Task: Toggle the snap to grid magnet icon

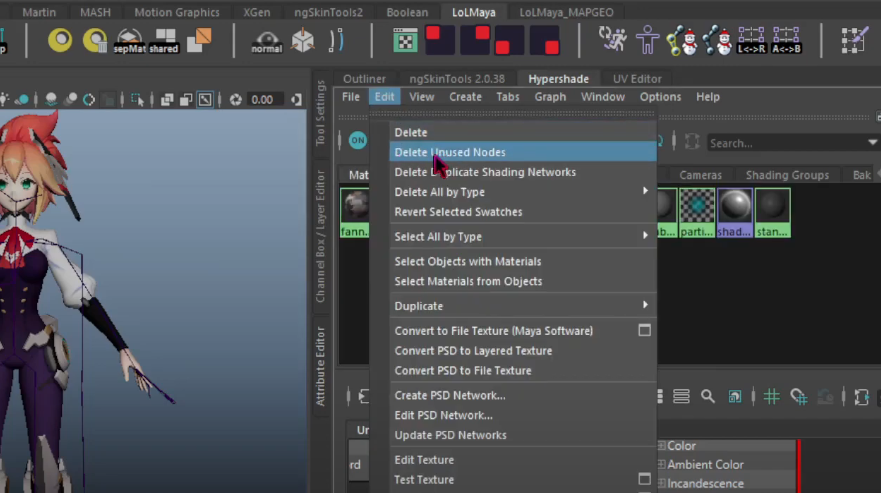Action: coord(798,397)
